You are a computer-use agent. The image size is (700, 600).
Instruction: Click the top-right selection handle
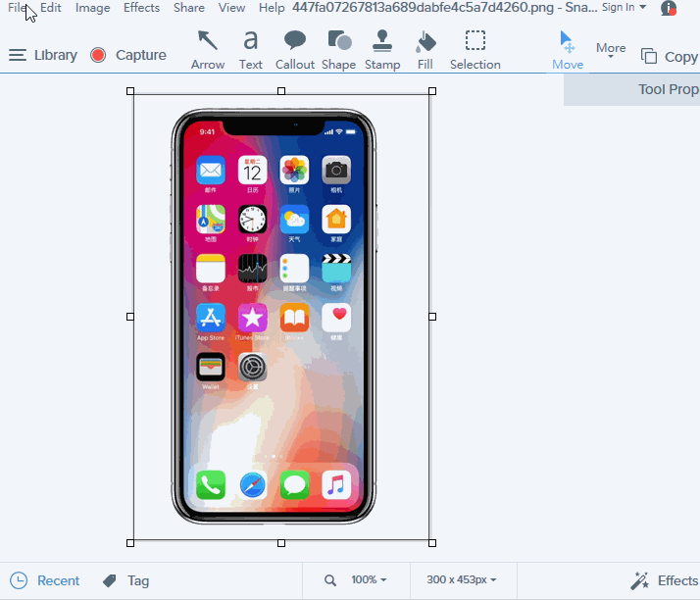pyautogui.click(x=432, y=91)
